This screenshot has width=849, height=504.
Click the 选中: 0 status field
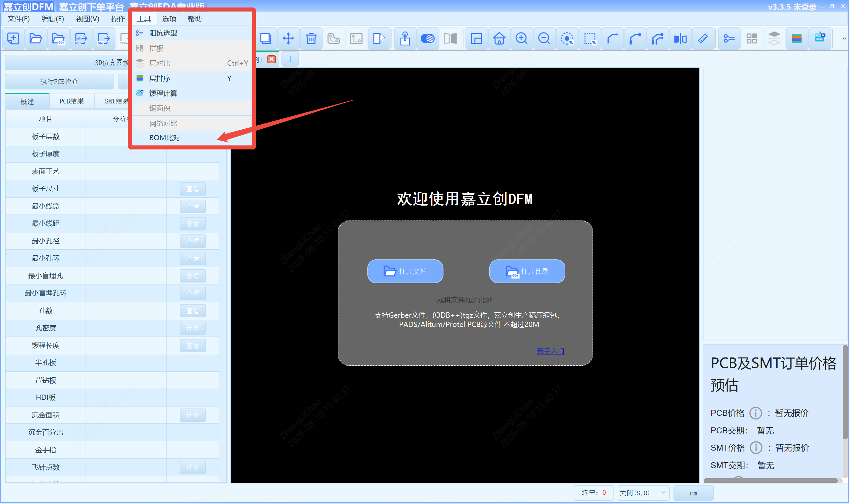pyautogui.click(x=594, y=493)
